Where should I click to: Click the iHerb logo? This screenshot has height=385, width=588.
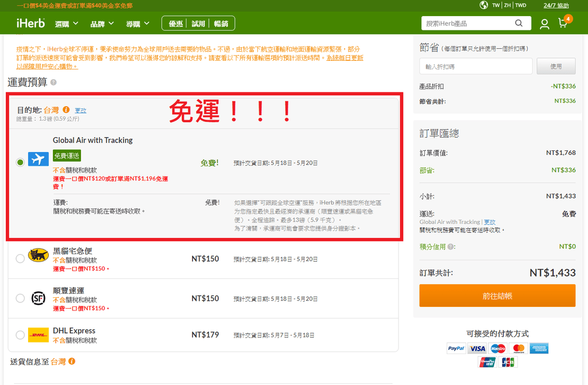pos(30,24)
